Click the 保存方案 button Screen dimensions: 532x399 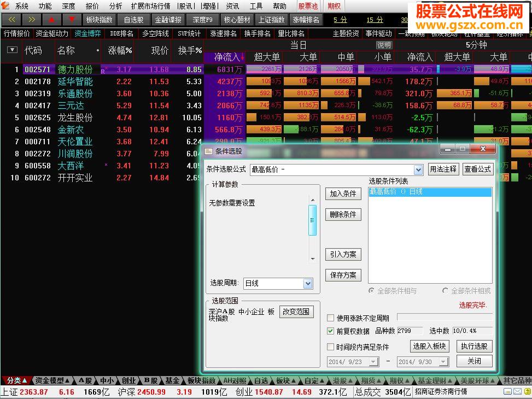click(343, 275)
